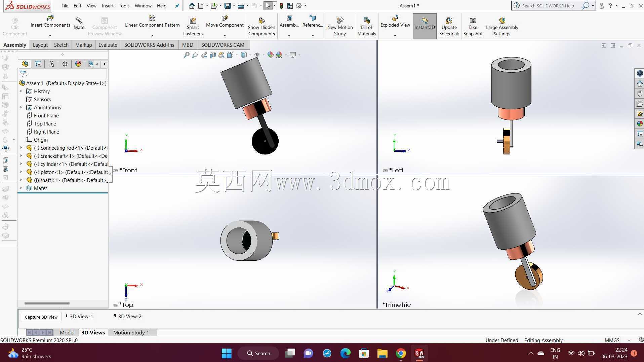Viewport: 644px width, 362px height.
Task: Select 3D View-2
Action: tap(128, 316)
